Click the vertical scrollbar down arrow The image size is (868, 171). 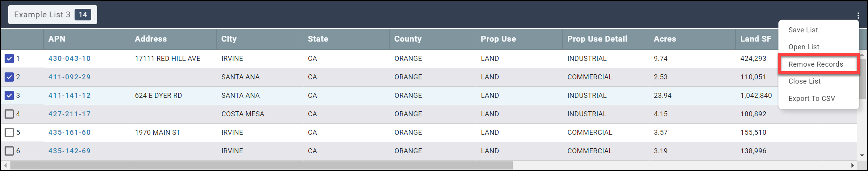click(x=862, y=156)
